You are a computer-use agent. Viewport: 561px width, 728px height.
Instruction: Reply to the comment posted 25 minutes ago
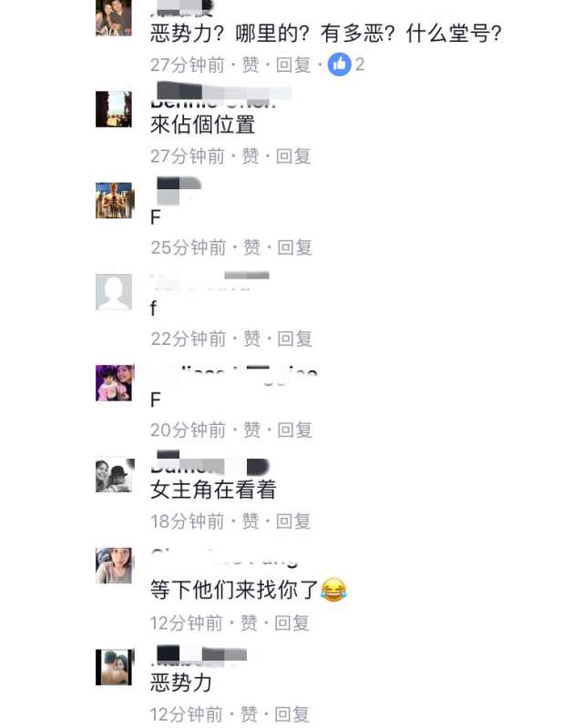click(295, 248)
